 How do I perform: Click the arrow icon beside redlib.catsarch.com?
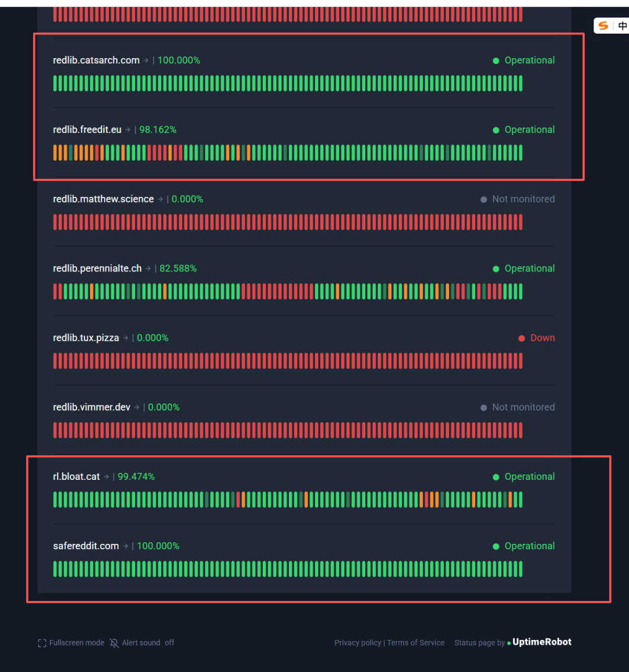tap(146, 61)
